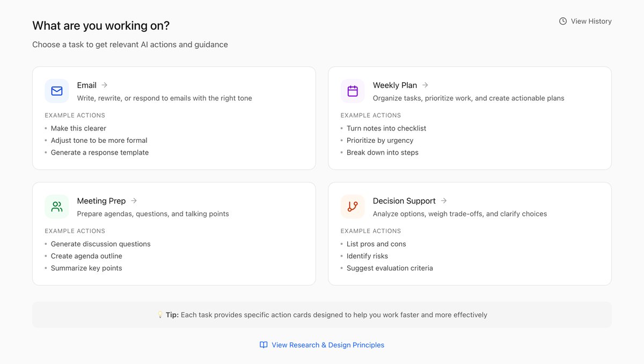Click the Weekly Plan calendar icon
644x364 pixels.
pos(353,91)
